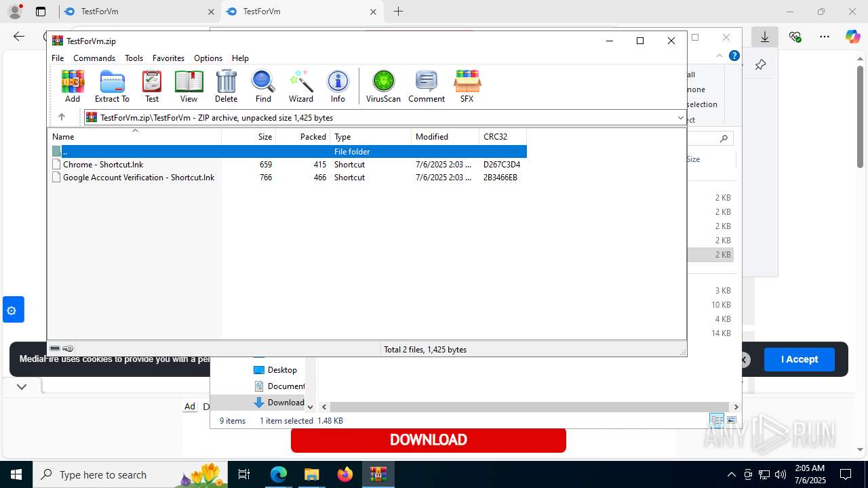Open browser Downloads button
The height and width of the screenshot is (488, 868).
coord(764,37)
